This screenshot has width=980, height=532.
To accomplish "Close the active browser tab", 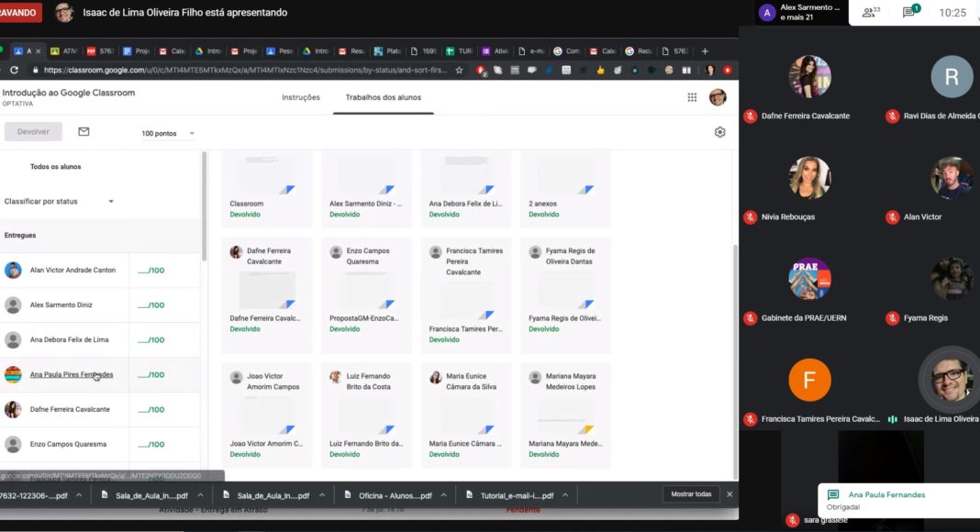I will click(39, 51).
